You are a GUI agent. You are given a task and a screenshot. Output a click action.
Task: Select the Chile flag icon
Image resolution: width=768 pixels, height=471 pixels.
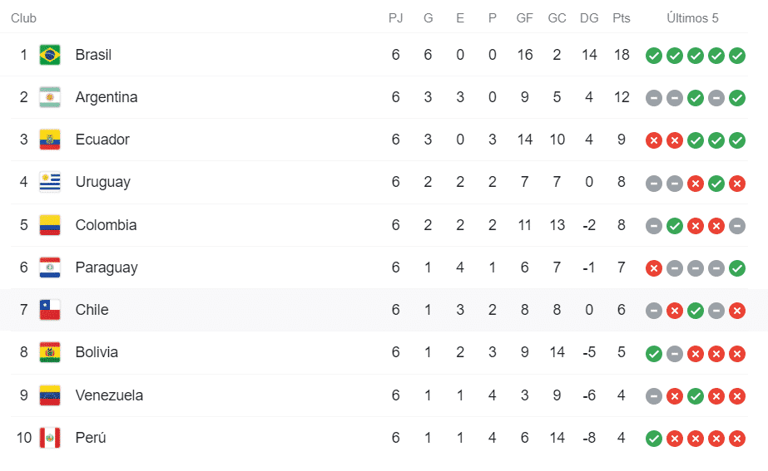(x=50, y=310)
